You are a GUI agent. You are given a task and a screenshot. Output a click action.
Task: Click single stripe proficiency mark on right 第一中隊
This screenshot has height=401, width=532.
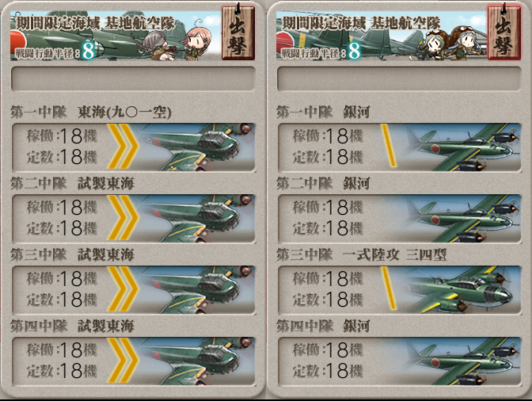coord(389,145)
